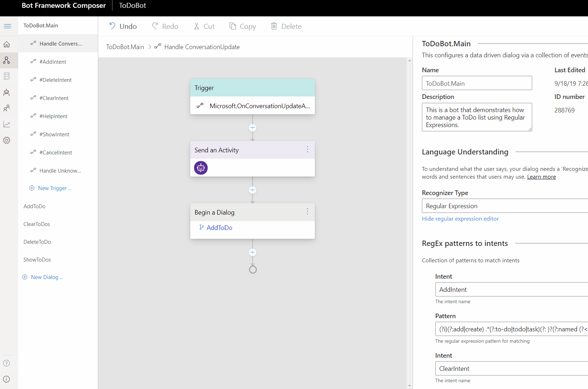Click the Microsoft.OnConversationUpdateActivity trigger row

253,106
